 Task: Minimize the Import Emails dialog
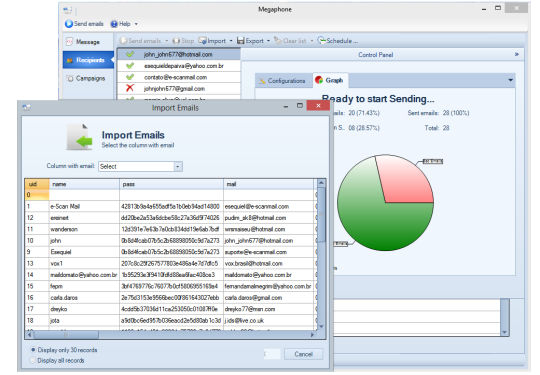285,107
